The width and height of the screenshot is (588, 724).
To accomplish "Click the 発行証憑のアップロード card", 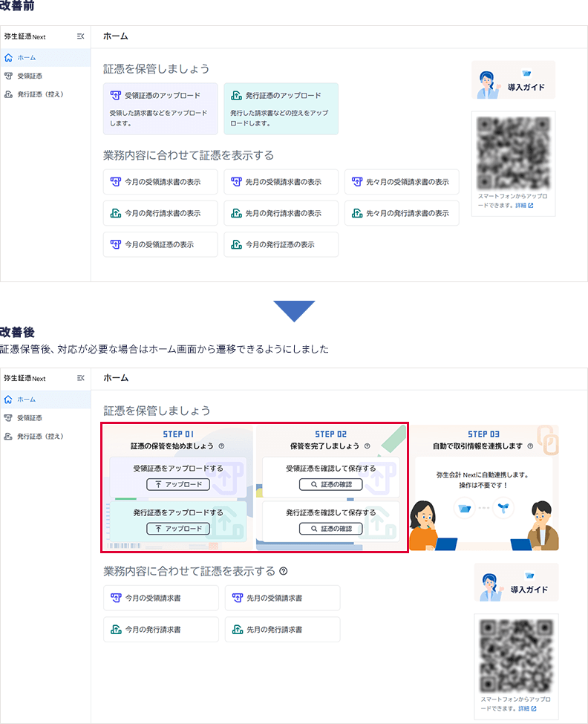I will click(x=281, y=108).
